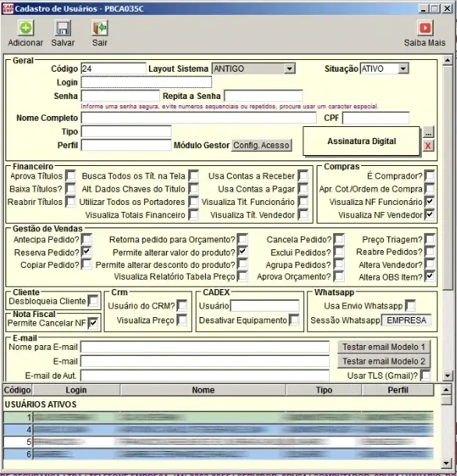This screenshot has width=457, height=476.
Task: Open the Saiba Mais video icon
Action: [x=425, y=28]
